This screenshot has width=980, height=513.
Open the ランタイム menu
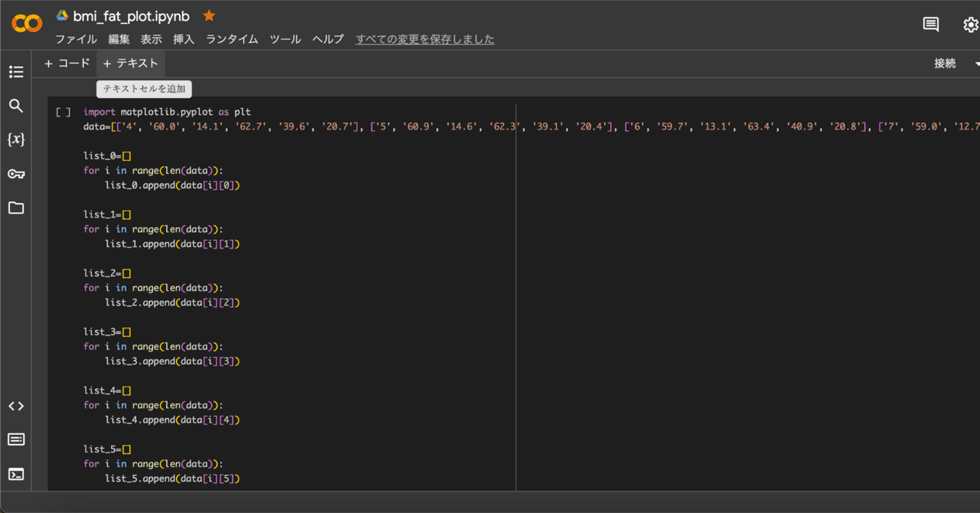click(231, 39)
